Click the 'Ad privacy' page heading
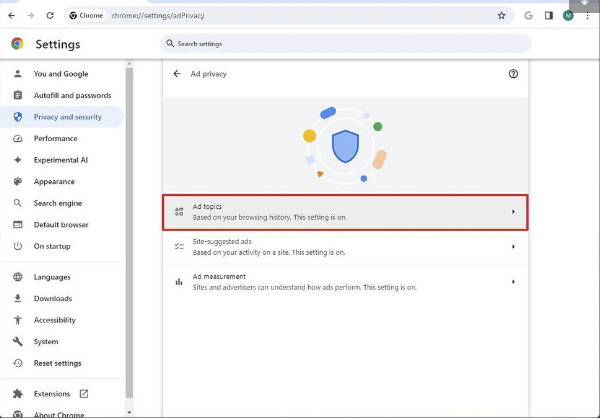The height and width of the screenshot is (419, 600). [x=209, y=74]
